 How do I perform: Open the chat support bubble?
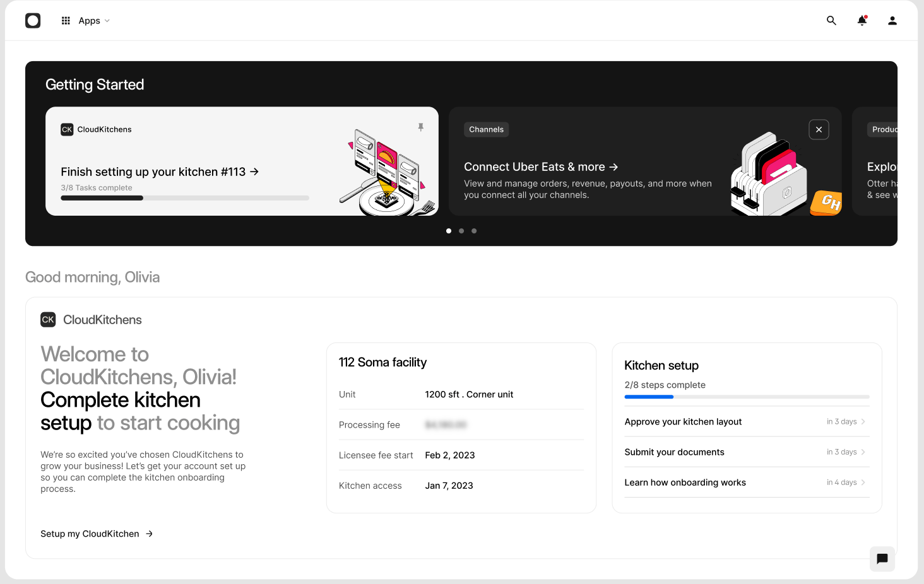click(x=882, y=559)
